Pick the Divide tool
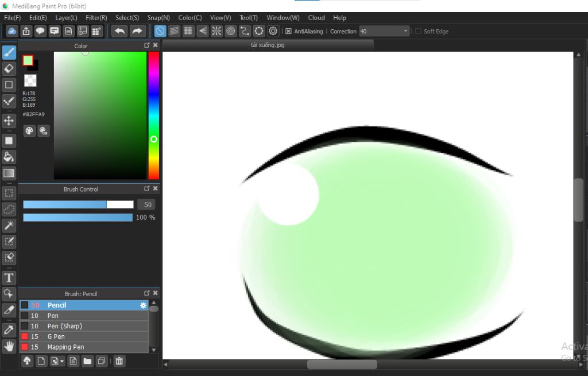This screenshot has width=588, height=376. [x=9, y=311]
